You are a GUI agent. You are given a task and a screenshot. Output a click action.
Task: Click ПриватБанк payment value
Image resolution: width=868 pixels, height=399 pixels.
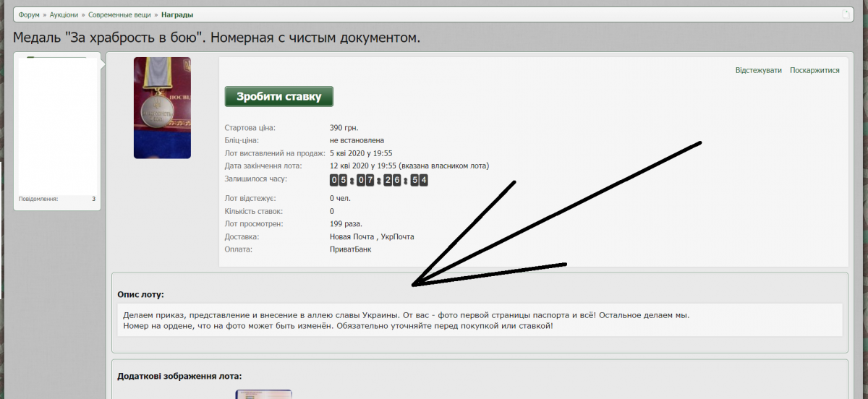point(350,249)
